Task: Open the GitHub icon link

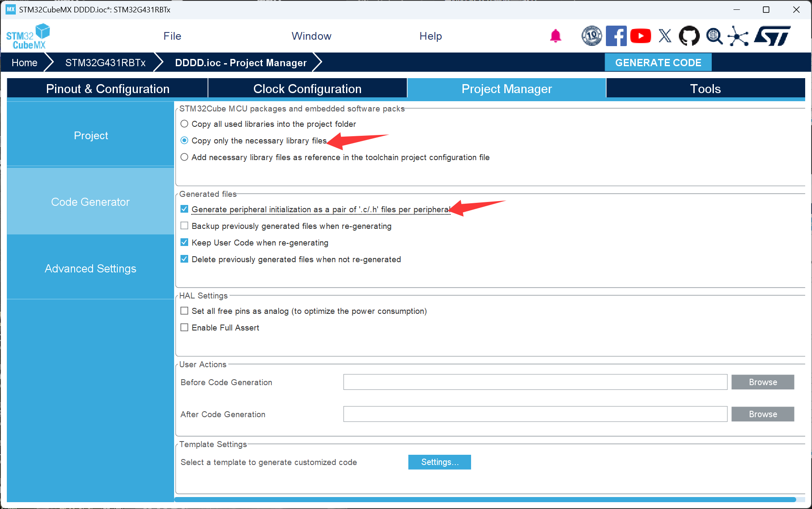Action: coord(689,36)
